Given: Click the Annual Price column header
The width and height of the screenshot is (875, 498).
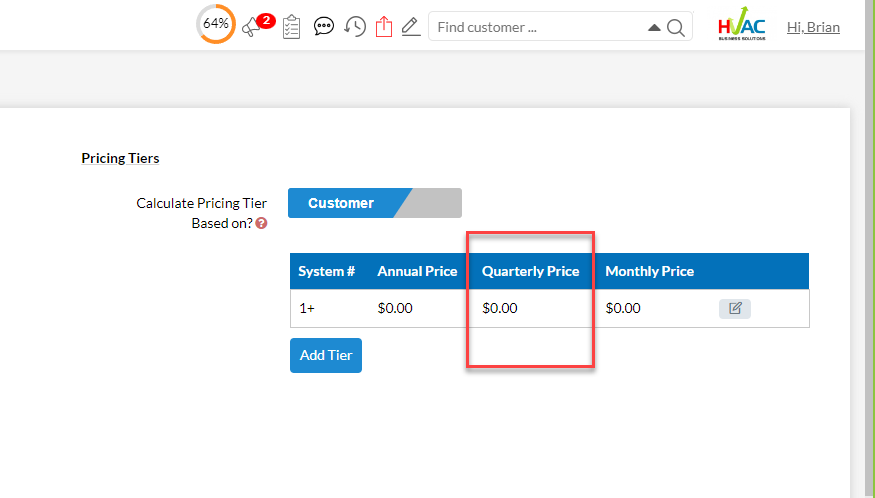Looking at the screenshot, I should 417,271.
